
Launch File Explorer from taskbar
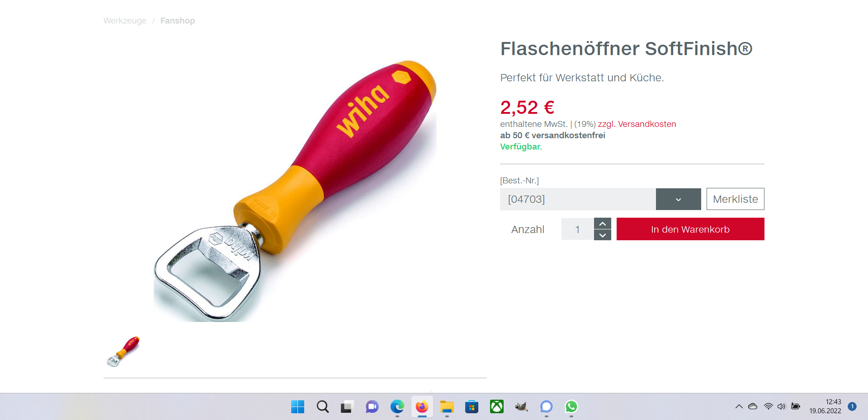(447, 407)
